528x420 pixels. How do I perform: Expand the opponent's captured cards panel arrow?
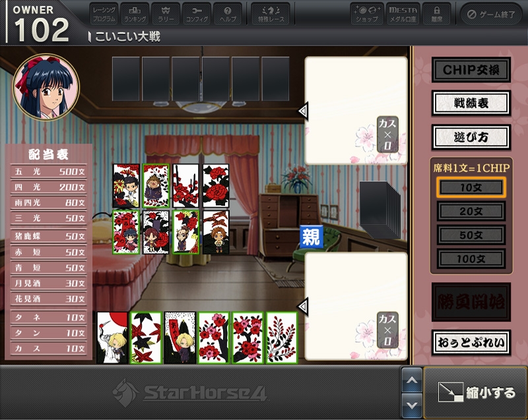pos(303,111)
